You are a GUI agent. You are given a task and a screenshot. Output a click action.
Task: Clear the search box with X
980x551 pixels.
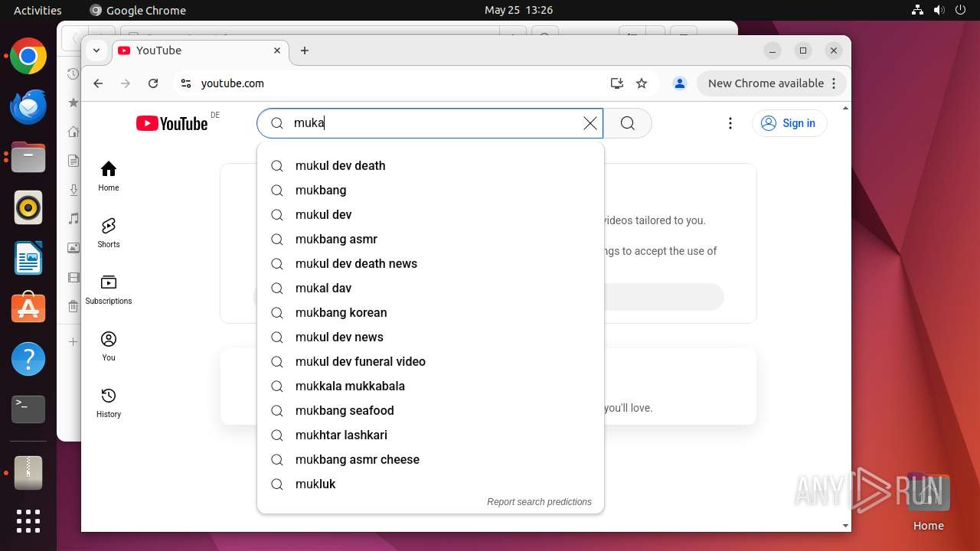pyautogui.click(x=590, y=123)
